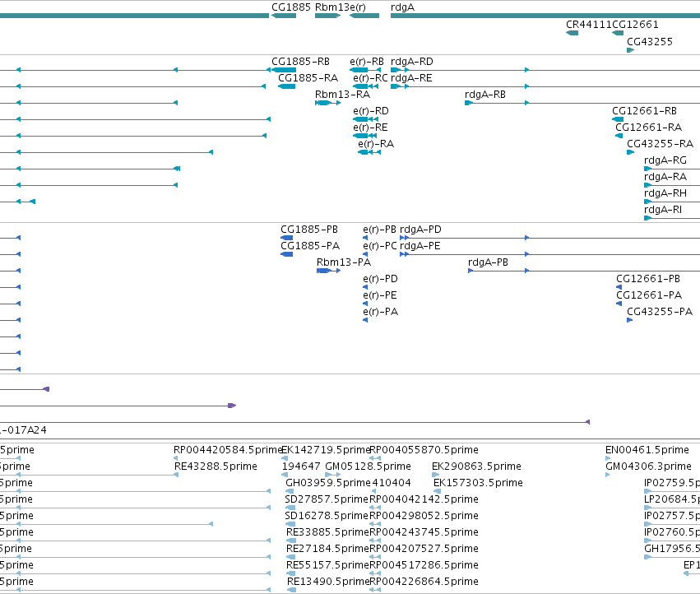Click the 194647 feature label
The image size is (700, 594).
(301, 466)
